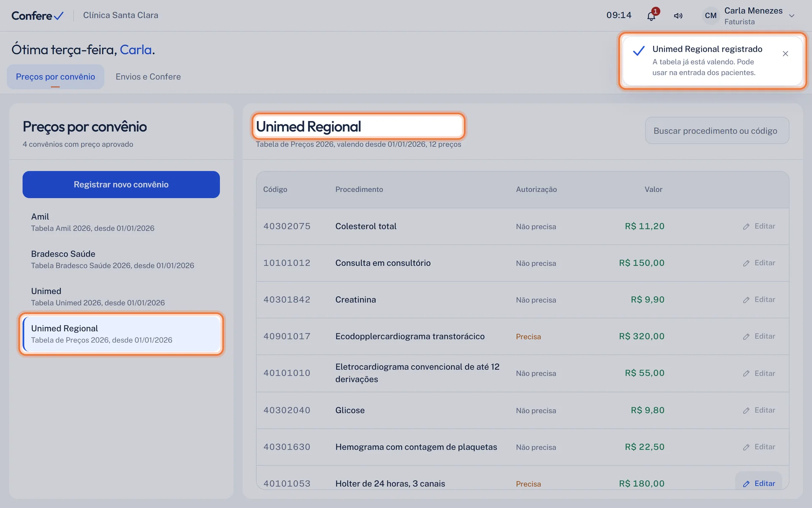Click the blue checkmark in the toast
The width and height of the screenshot is (812, 508).
pos(639,51)
